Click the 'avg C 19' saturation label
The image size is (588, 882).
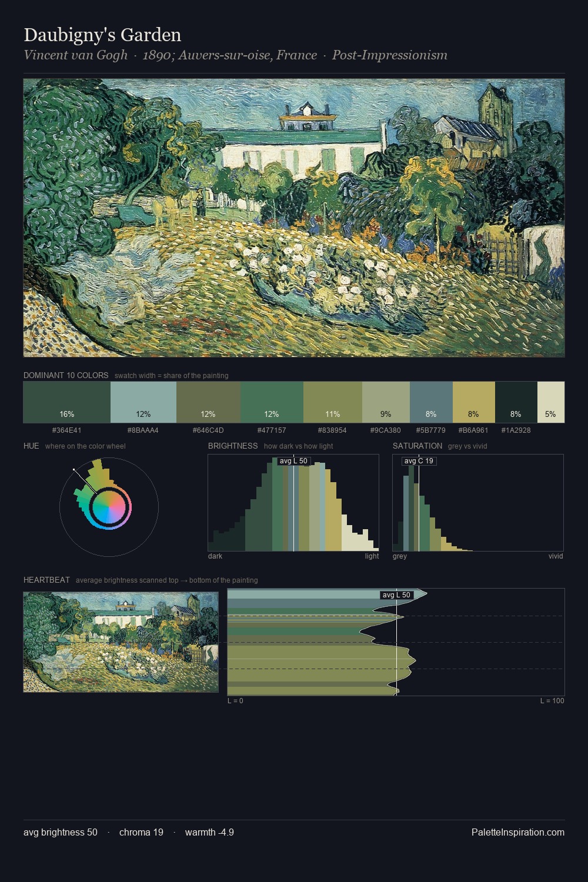(x=419, y=461)
